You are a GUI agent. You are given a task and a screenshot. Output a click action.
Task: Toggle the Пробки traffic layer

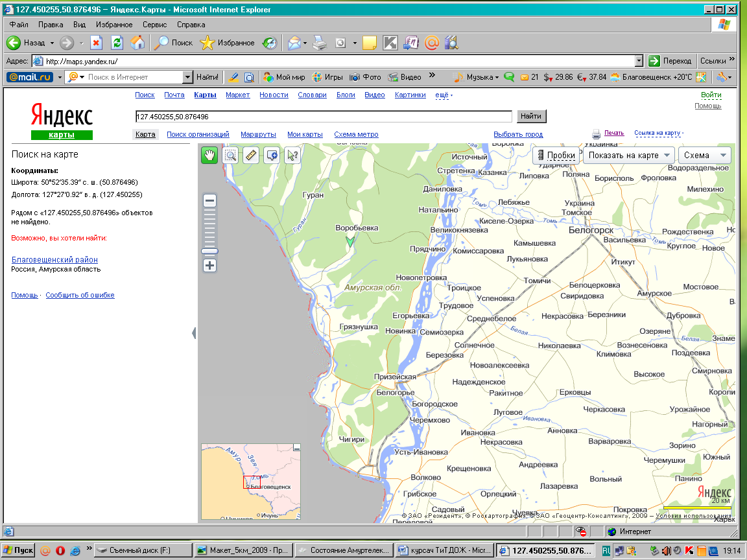[x=556, y=156]
